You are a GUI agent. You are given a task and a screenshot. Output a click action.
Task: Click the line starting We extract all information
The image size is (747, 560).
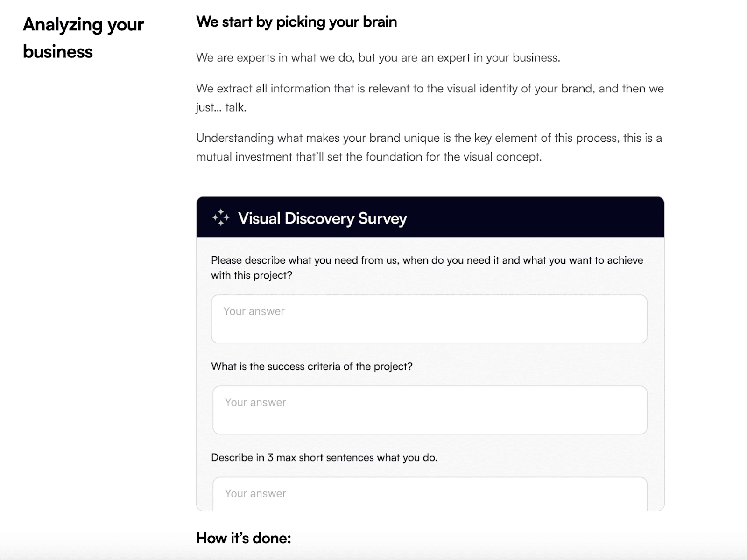click(430, 88)
